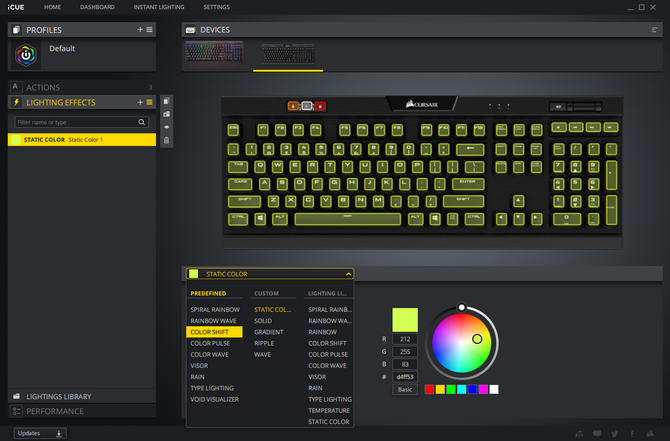Open the HOME menu
The width and height of the screenshot is (670, 441).
[52, 7]
